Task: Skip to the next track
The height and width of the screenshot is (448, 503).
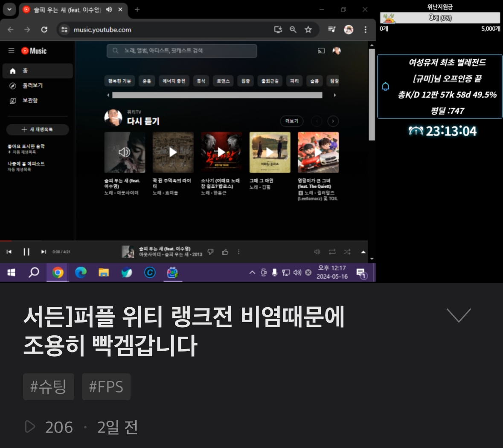Action: point(44,252)
